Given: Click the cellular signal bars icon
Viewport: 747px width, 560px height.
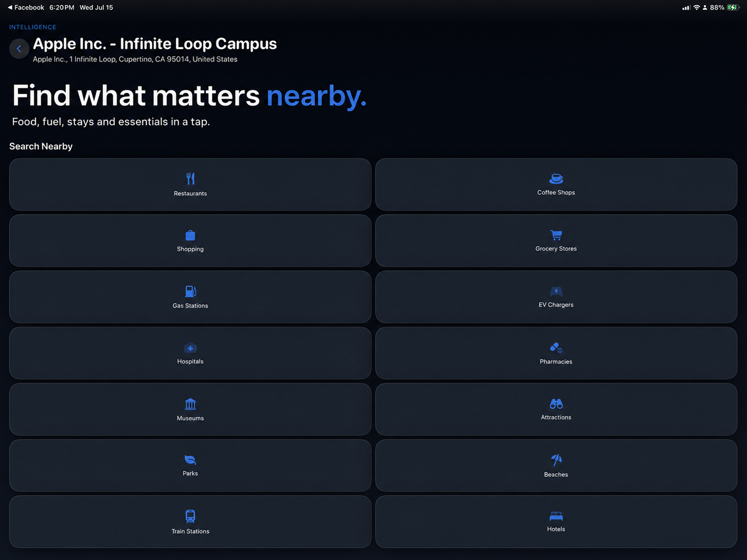Looking at the screenshot, I should pos(686,7).
